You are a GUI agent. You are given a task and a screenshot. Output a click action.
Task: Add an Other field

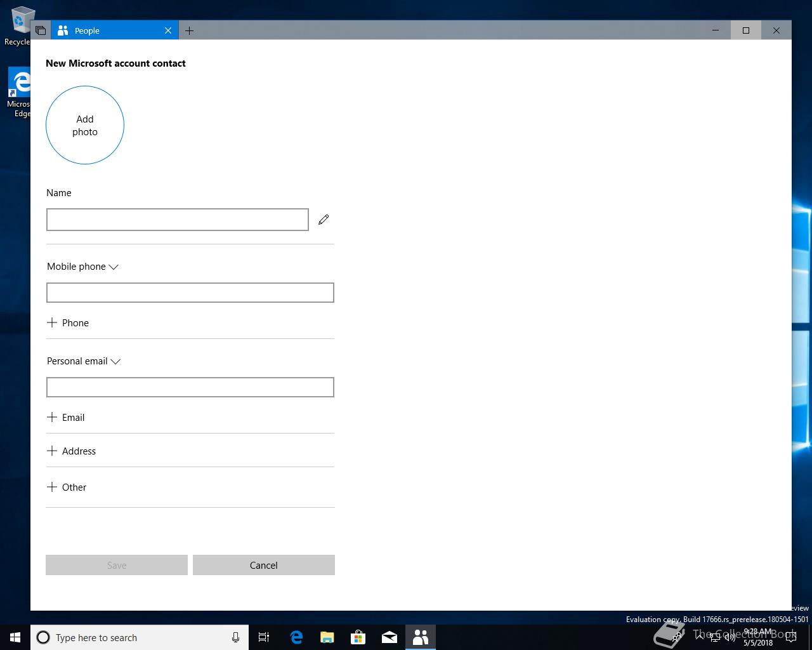67,487
